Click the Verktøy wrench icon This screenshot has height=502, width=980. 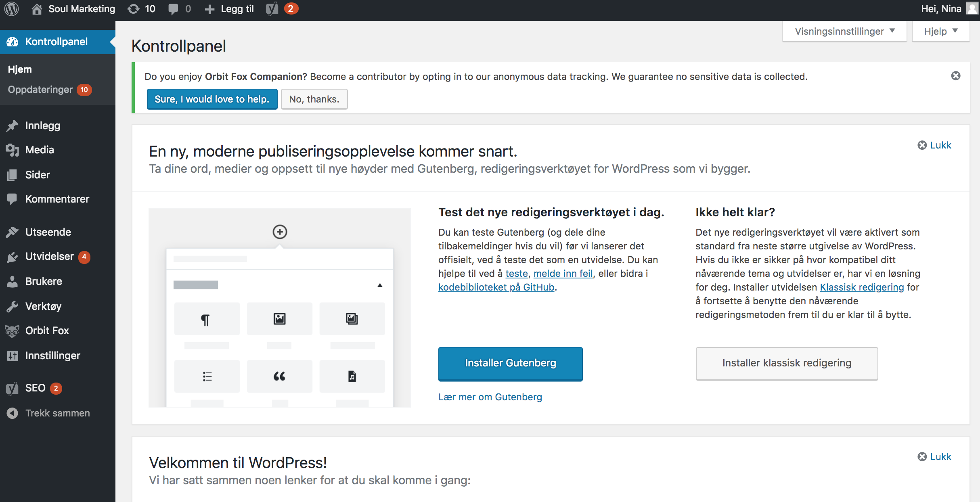pos(13,306)
